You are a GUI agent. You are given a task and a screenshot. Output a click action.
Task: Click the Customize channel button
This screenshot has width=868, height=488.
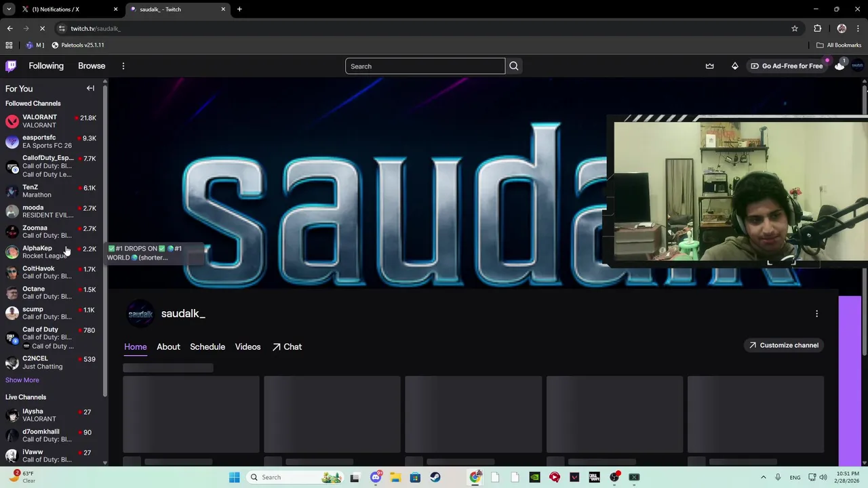click(x=783, y=346)
